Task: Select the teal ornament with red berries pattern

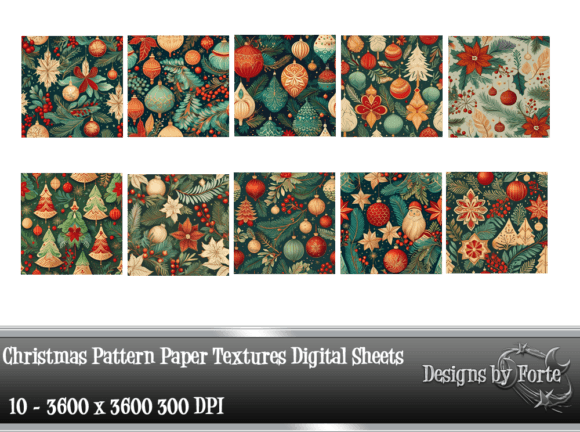Action: (x=178, y=86)
